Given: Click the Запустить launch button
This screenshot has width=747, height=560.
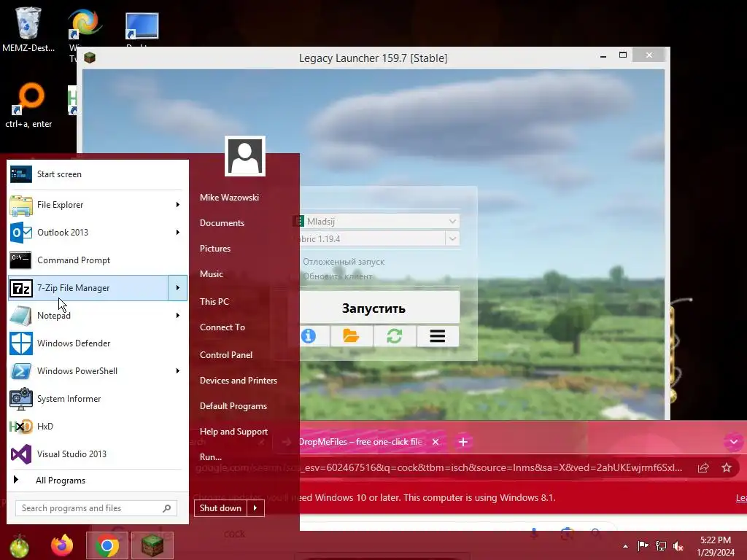Looking at the screenshot, I should pyautogui.click(x=379, y=308).
